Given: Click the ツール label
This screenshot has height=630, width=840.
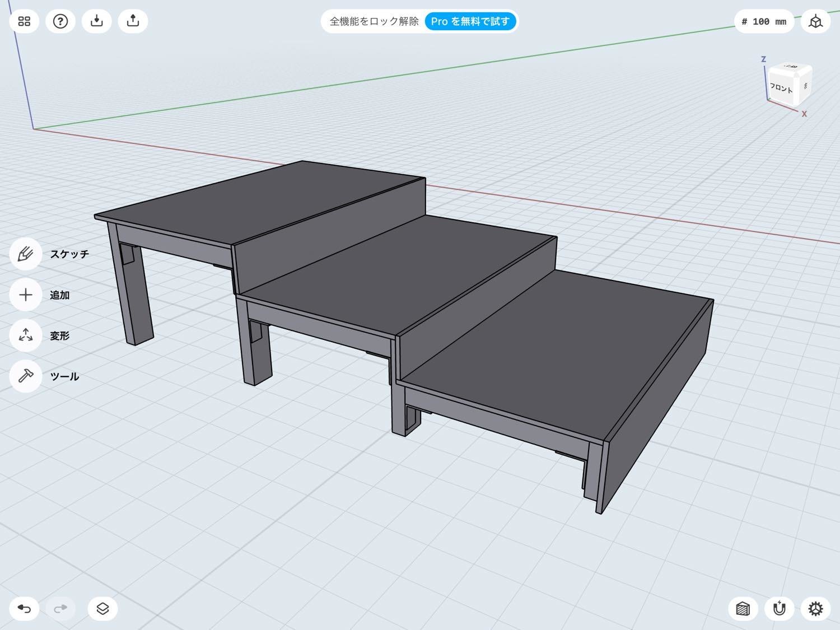Looking at the screenshot, I should pos(64,376).
